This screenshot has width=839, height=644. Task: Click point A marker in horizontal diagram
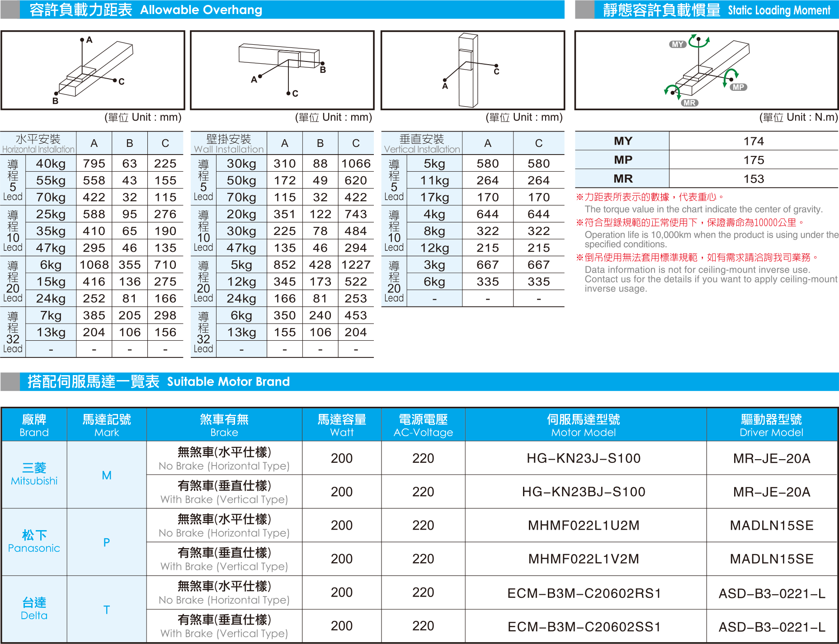click(x=82, y=40)
